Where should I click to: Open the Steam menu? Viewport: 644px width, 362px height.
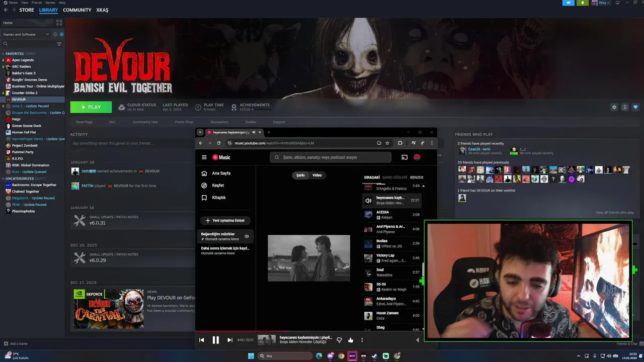coord(14,3)
